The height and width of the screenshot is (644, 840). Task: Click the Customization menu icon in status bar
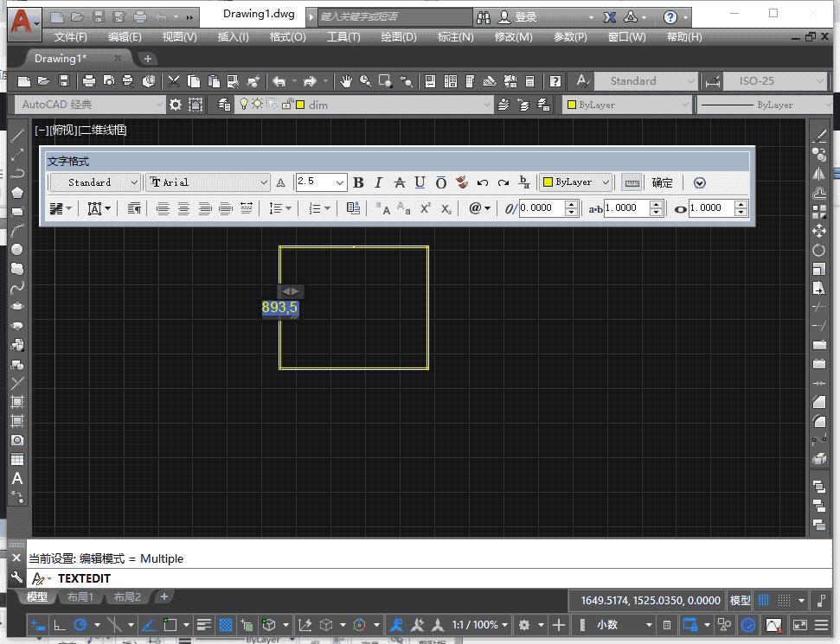pyautogui.click(x=821, y=625)
